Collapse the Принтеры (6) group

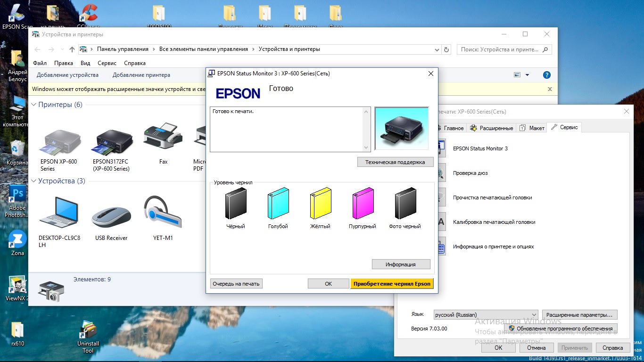(34, 105)
